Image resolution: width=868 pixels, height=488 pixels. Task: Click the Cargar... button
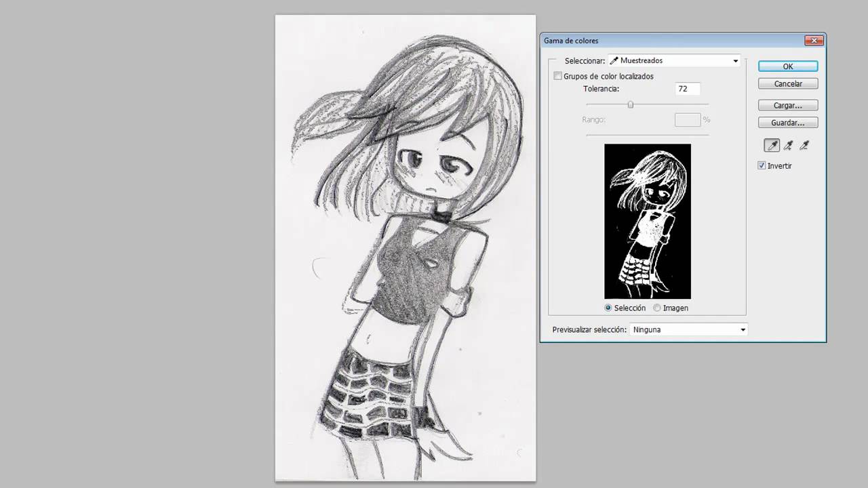pos(788,106)
